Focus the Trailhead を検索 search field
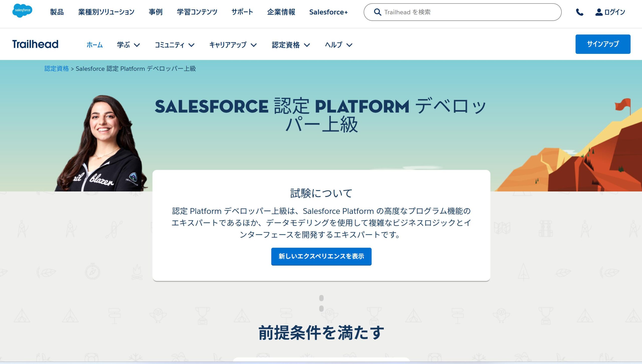 pyautogui.click(x=462, y=12)
